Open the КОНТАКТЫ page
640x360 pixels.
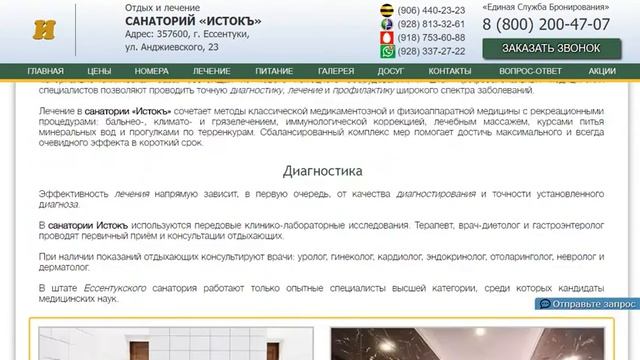click(x=450, y=71)
